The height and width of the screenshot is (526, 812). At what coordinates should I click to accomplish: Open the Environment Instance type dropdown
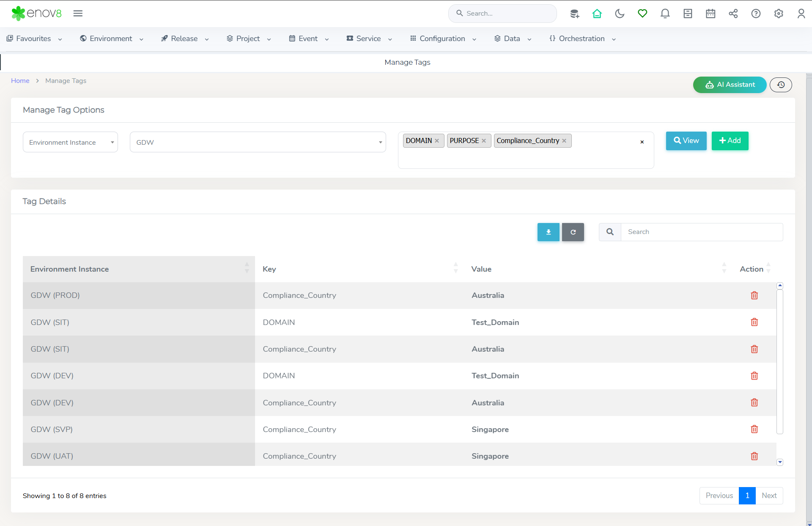[70, 142]
